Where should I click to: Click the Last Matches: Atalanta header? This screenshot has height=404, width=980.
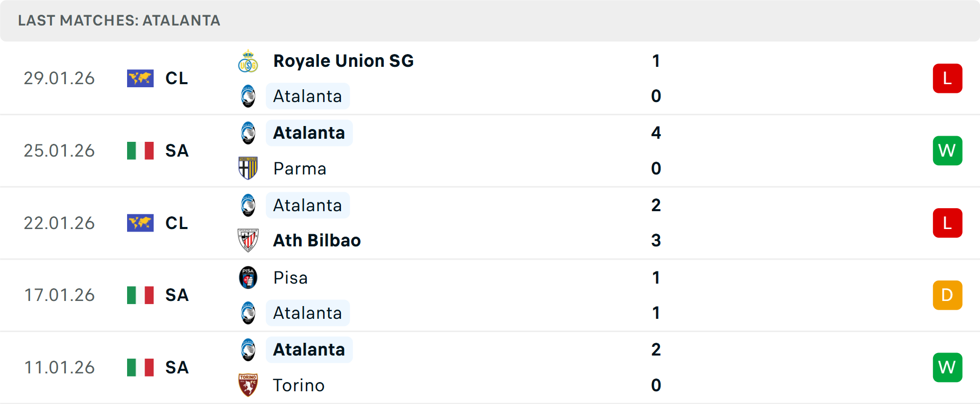pyautogui.click(x=119, y=20)
